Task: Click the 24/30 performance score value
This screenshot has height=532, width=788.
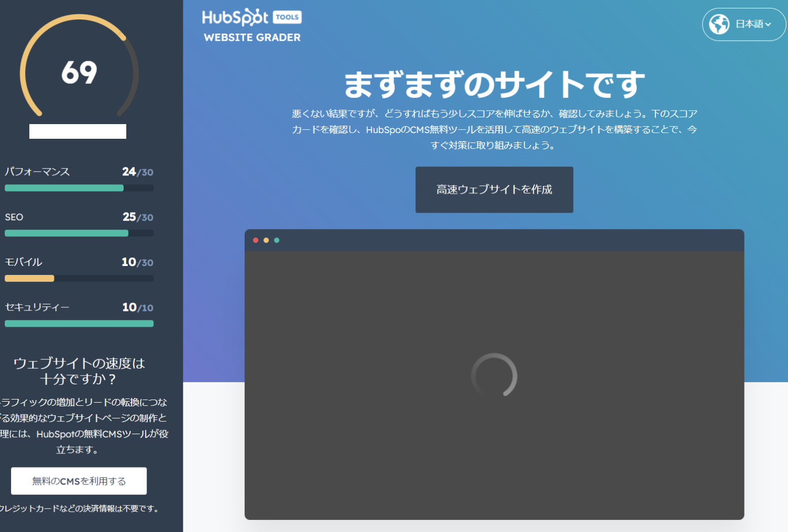Action: tap(138, 172)
